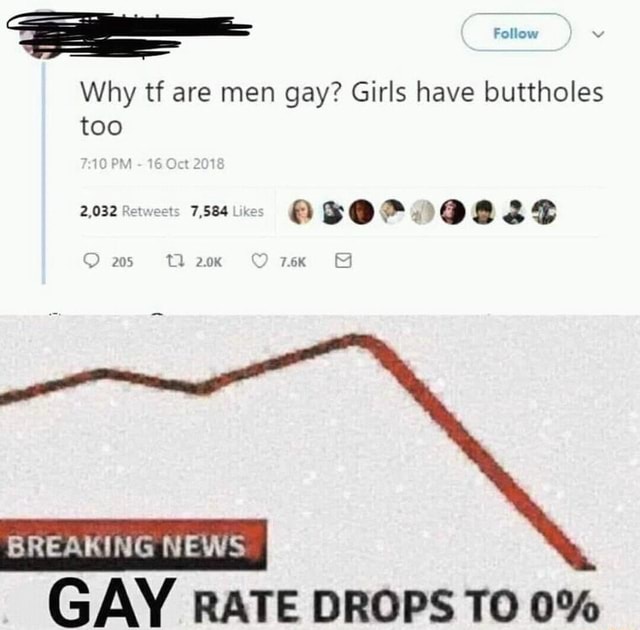Click the Follow button
The height and width of the screenshot is (630, 640).
point(516,33)
